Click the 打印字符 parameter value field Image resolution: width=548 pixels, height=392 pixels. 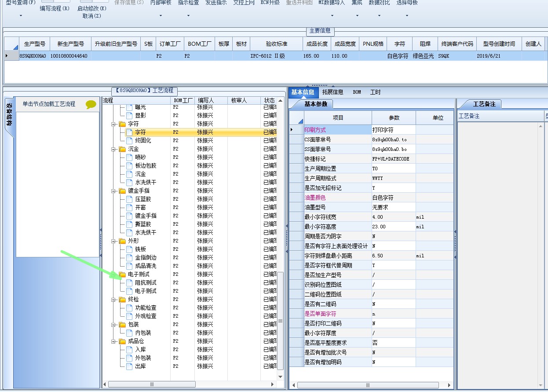pos(393,130)
